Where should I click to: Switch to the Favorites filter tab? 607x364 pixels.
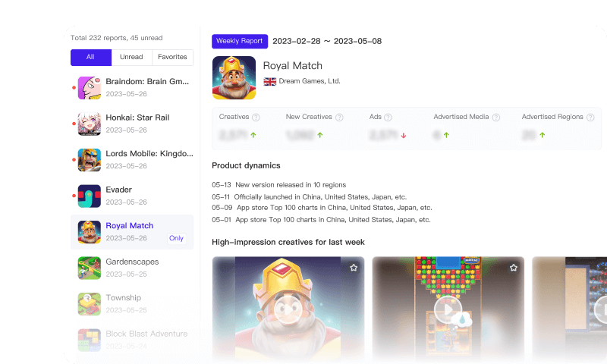tap(172, 58)
